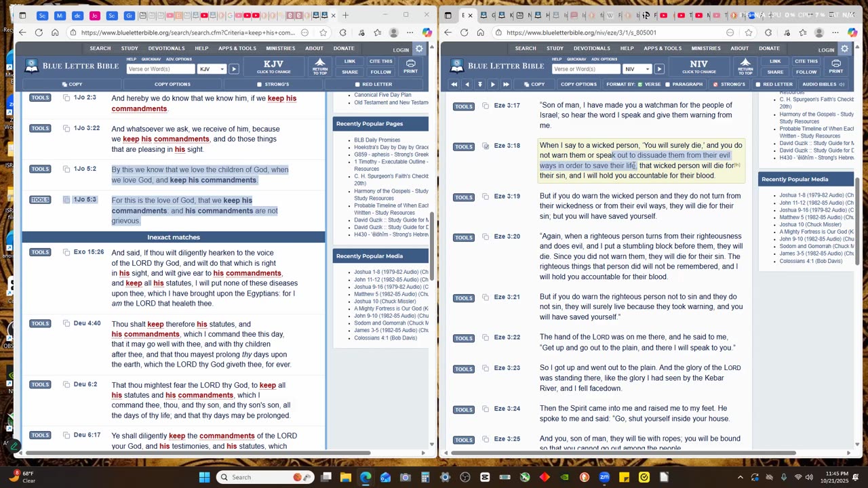The width and height of the screenshot is (868, 488).
Task: Open Donate menu in right window
Action: pyautogui.click(x=769, y=48)
